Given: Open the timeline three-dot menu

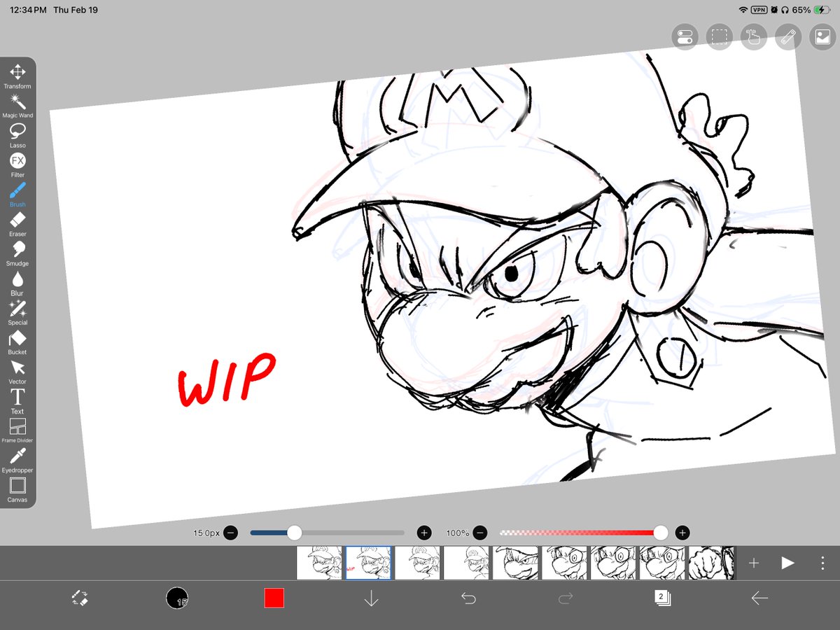Looking at the screenshot, I should coord(822,563).
